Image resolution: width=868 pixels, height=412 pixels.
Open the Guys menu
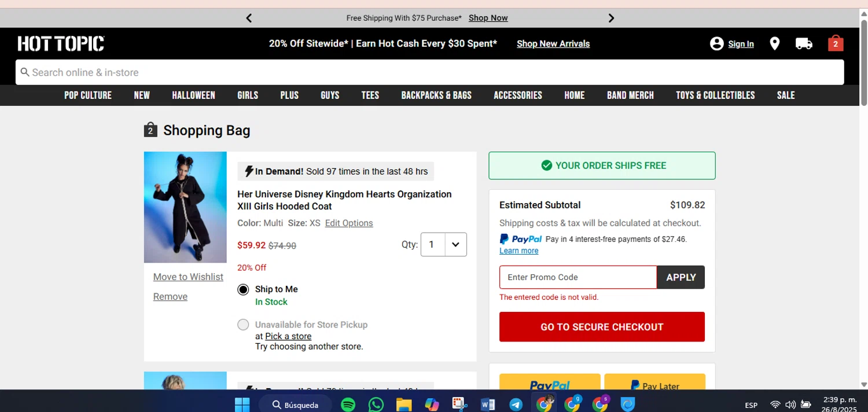pos(330,95)
